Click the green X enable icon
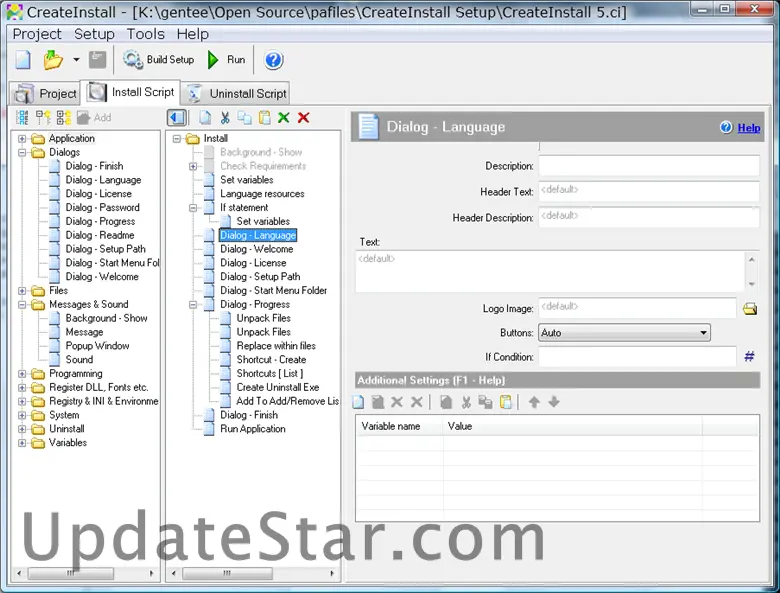780x593 pixels. (284, 118)
